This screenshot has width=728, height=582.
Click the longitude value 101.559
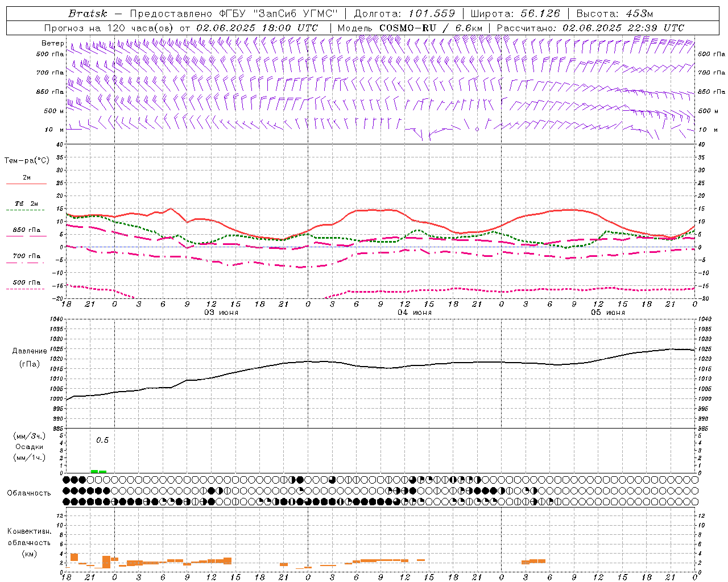click(x=432, y=14)
